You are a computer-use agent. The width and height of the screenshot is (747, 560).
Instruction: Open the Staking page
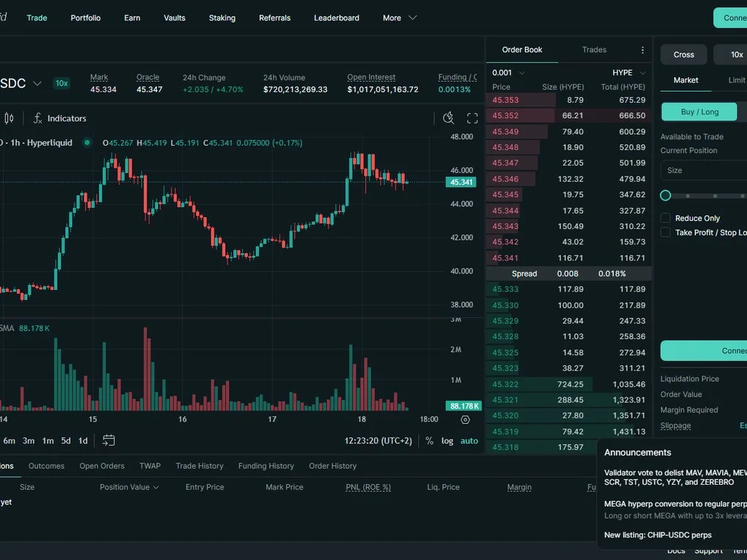click(222, 17)
